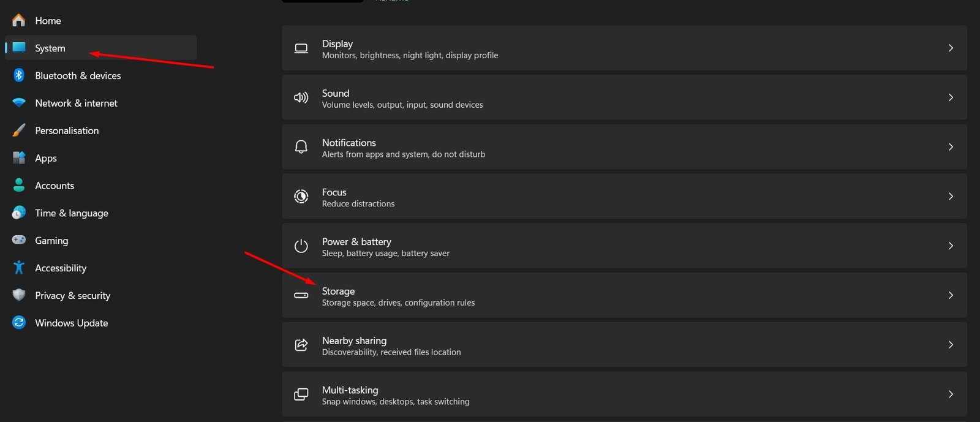Click the 'Reduce distractions' description
Image resolution: width=980 pixels, height=422 pixels.
[358, 203]
